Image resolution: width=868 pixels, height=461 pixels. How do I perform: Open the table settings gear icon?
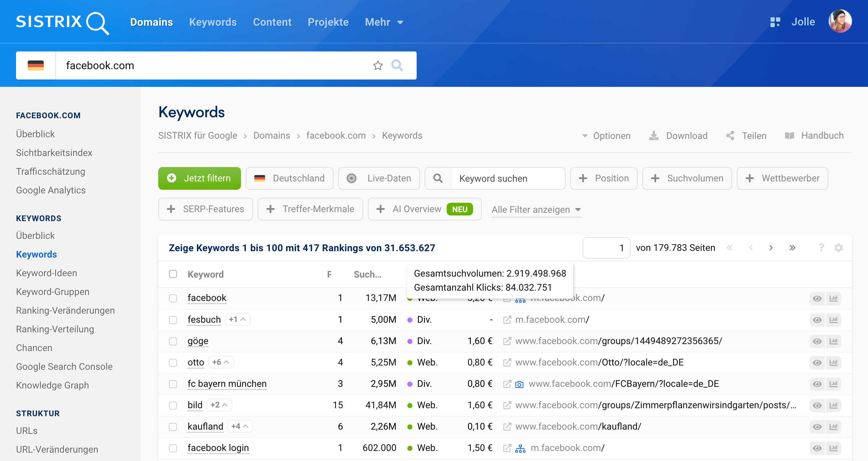838,248
